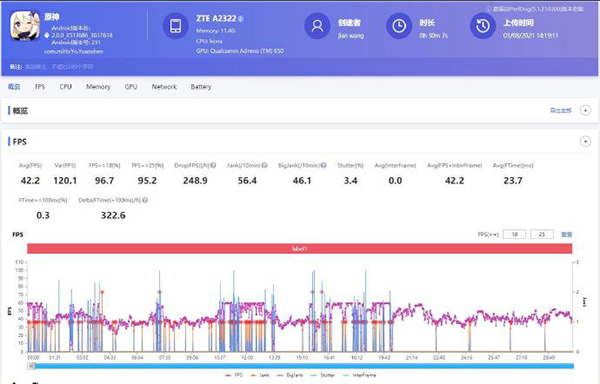The image size is (600, 384).
Task: Click the GPU Qualcomm Adreno 650 text
Action: tap(240, 50)
